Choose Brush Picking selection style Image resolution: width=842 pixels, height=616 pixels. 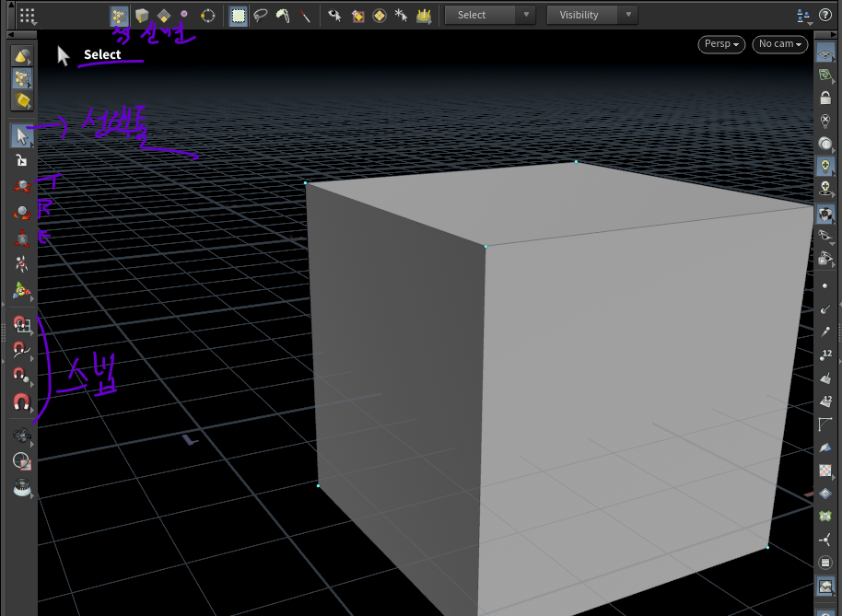coord(283,16)
